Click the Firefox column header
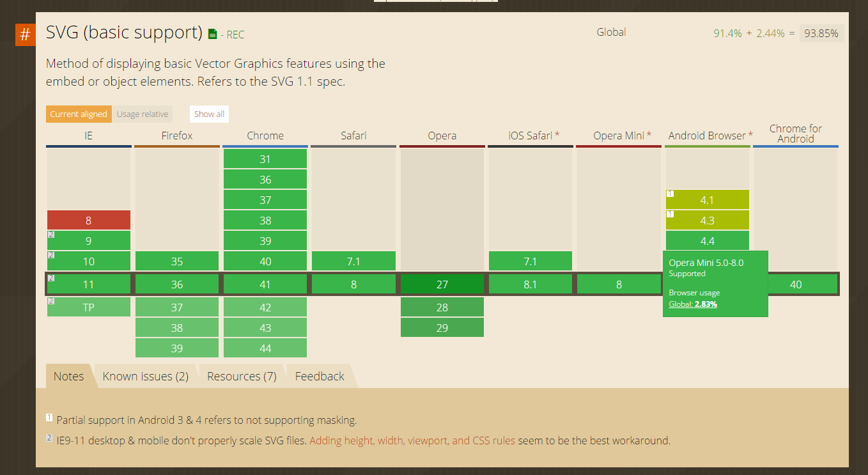 [x=177, y=136]
